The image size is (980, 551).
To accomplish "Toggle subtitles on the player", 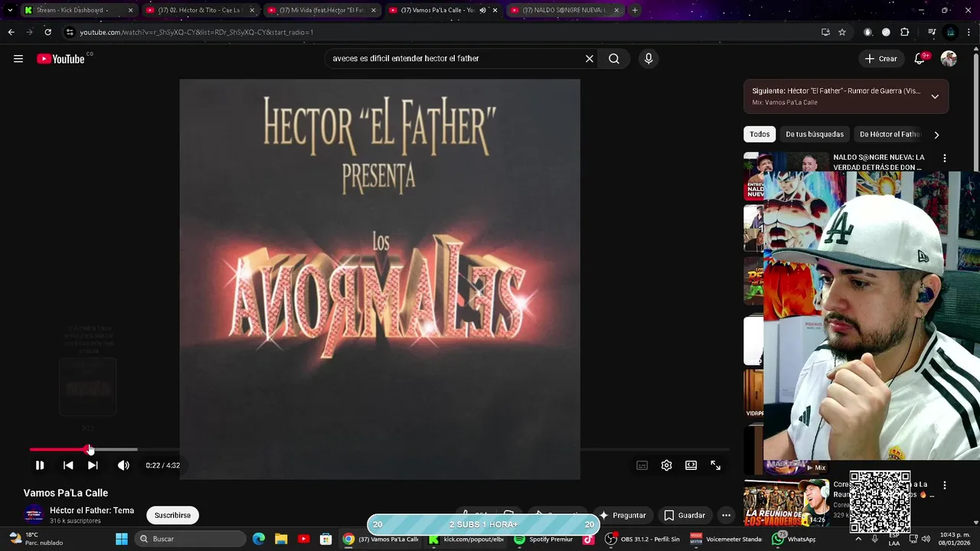I will tap(642, 465).
